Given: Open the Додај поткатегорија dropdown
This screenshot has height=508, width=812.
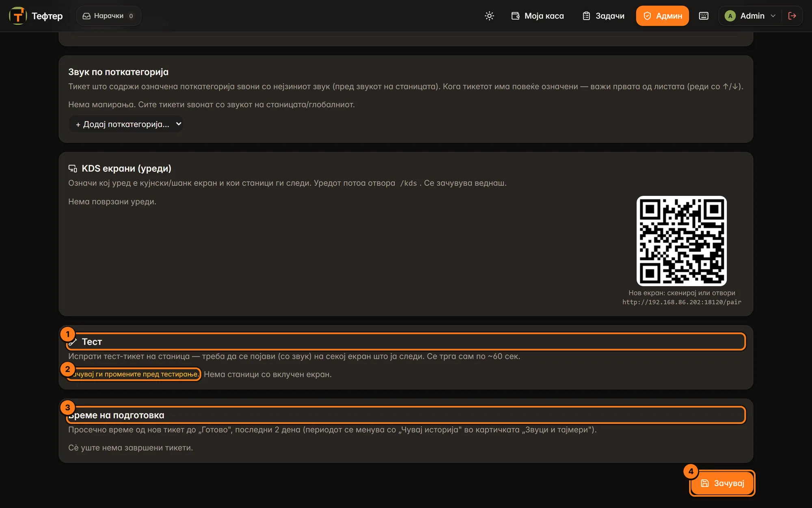Looking at the screenshot, I should 126,124.
